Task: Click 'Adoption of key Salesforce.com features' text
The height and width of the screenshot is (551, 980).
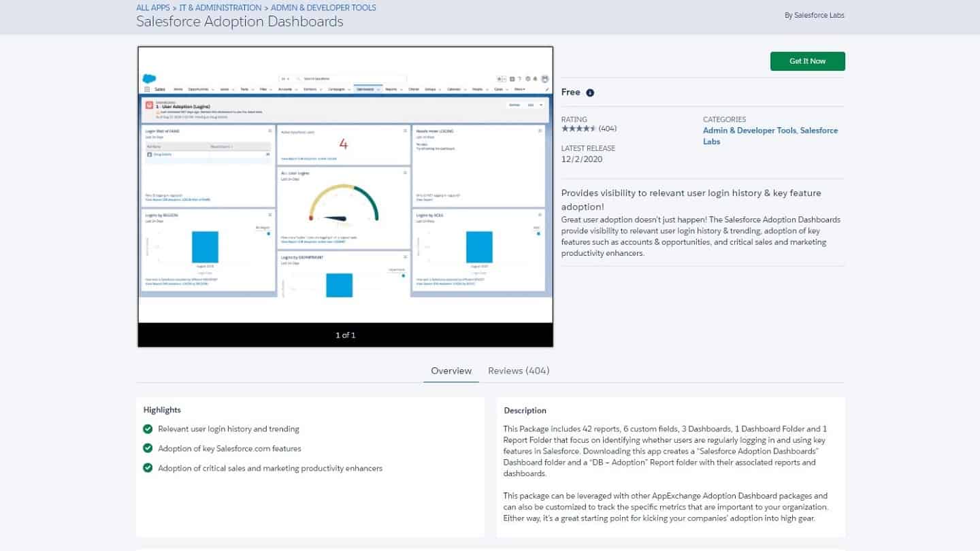Action: pyautogui.click(x=229, y=449)
